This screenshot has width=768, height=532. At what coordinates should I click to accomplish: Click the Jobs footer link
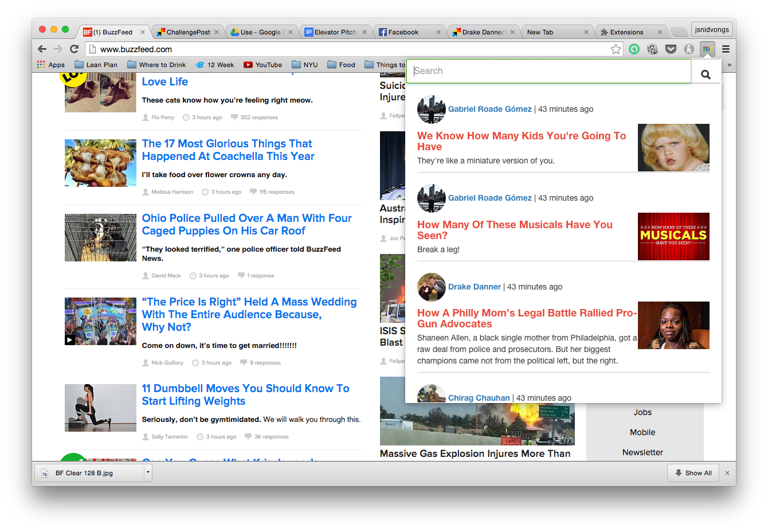[x=642, y=412]
